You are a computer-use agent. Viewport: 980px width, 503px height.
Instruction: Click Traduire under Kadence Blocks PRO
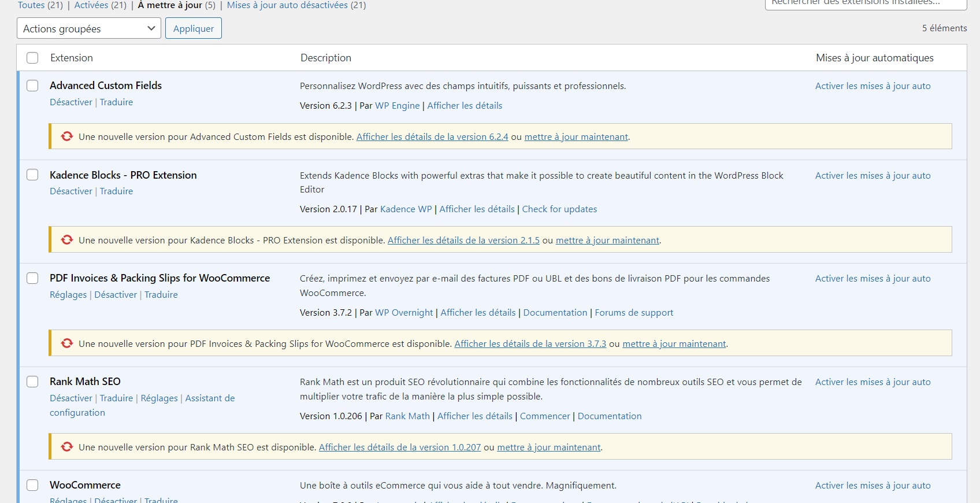point(116,191)
